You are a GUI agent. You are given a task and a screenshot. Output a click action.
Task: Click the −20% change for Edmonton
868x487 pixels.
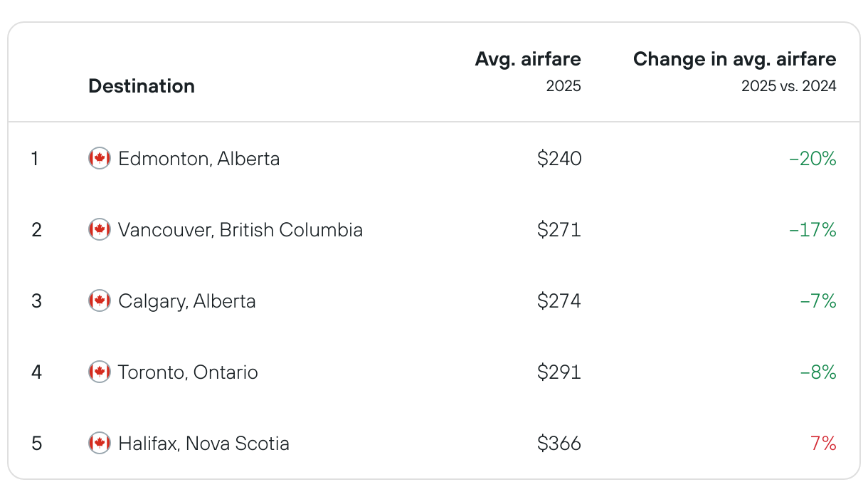click(813, 158)
